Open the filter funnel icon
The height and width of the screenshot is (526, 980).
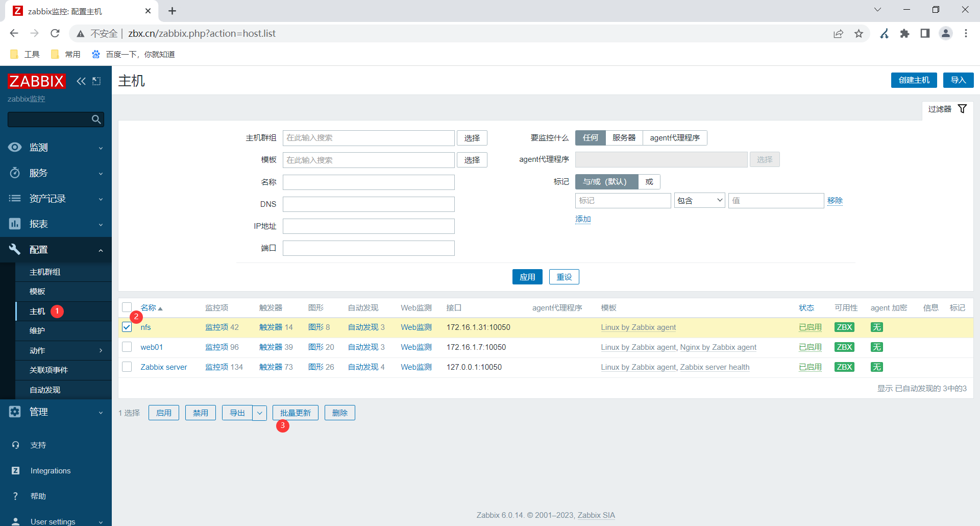pyautogui.click(x=962, y=109)
